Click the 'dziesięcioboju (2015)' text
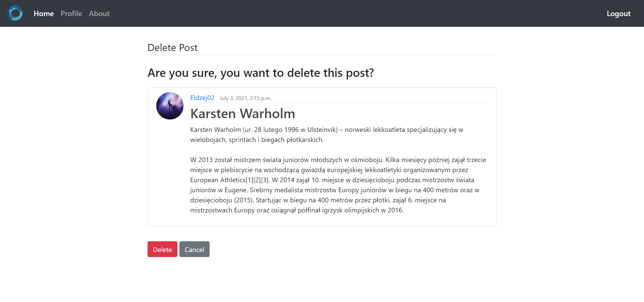The height and width of the screenshot is (302, 644). coord(222,200)
